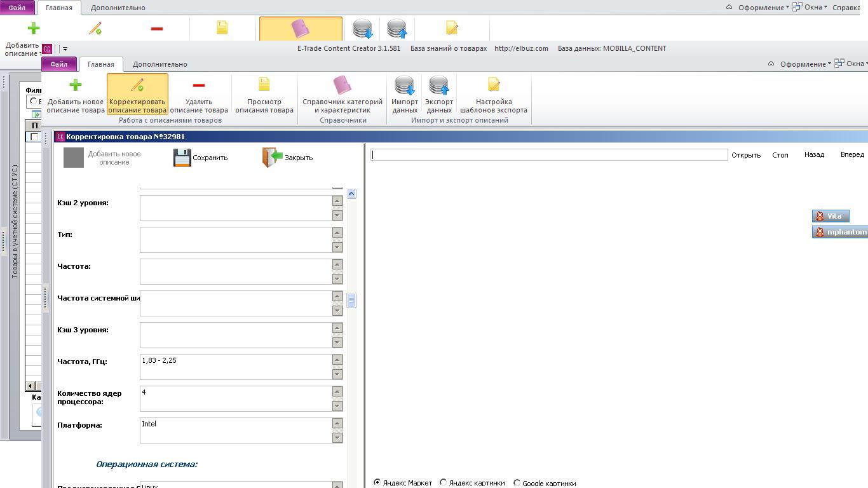
Task: Click the 'Назад' browser button
Action: tap(814, 154)
